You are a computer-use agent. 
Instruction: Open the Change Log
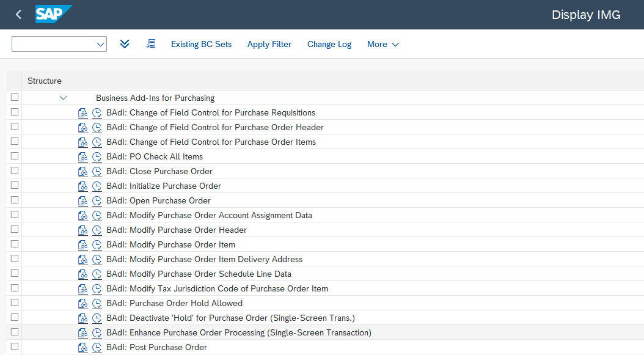329,44
